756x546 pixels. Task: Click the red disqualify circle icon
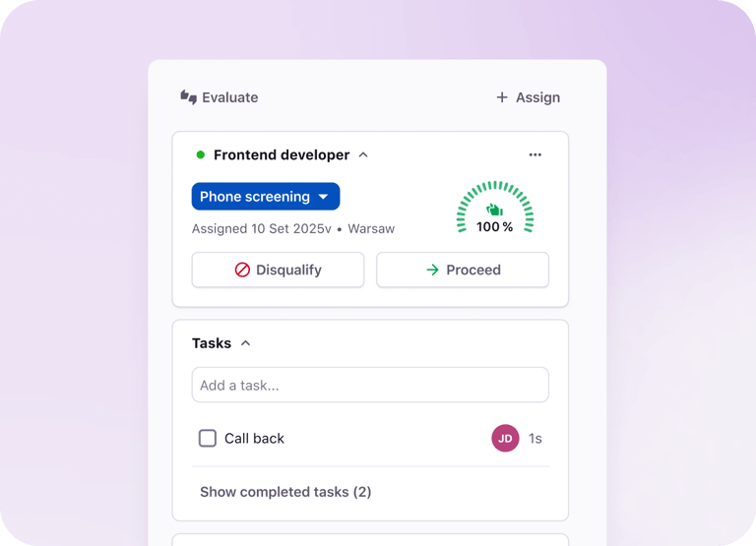[x=242, y=270]
